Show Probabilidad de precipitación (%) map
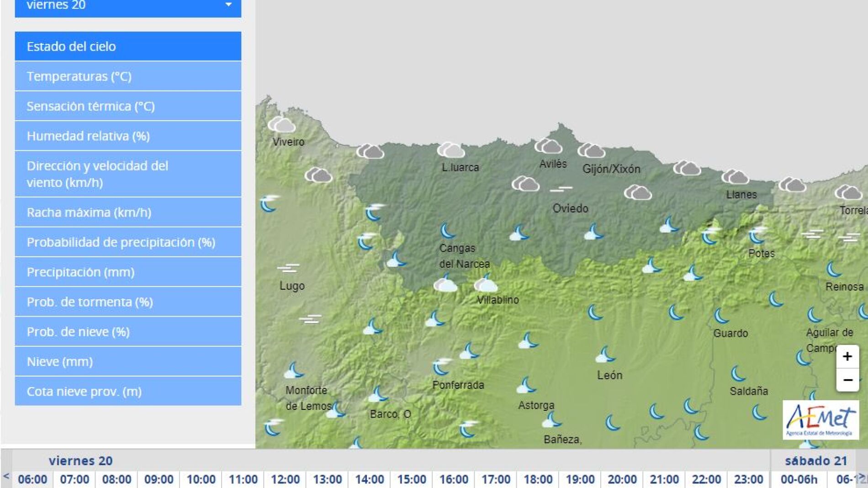 (x=128, y=242)
